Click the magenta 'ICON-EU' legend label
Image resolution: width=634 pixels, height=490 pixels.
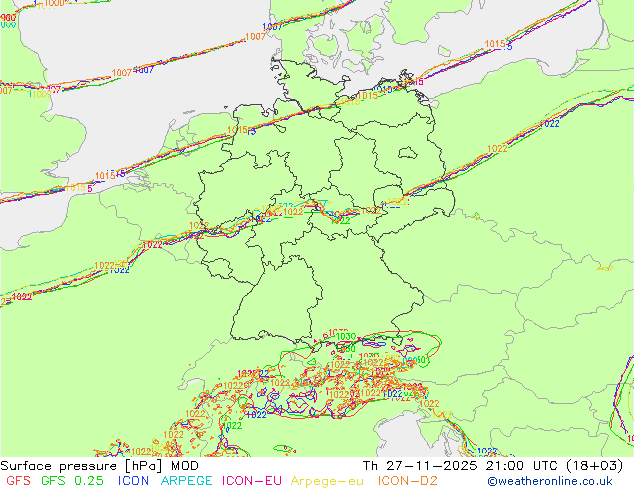click(251, 481)
